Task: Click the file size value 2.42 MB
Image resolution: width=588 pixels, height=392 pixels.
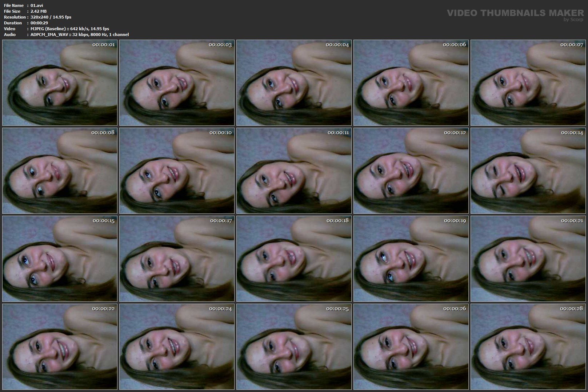Action: point(39,11)
